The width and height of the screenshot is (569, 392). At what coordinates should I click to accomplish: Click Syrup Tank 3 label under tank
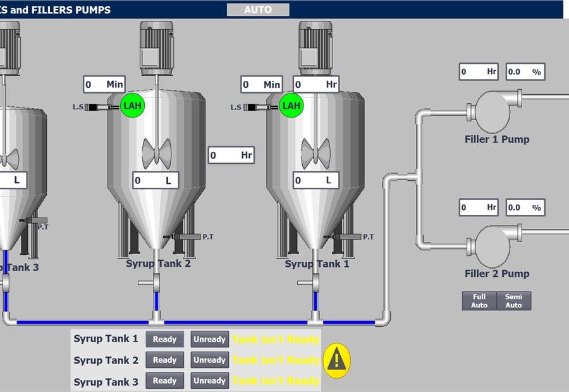tap(19, 267)
